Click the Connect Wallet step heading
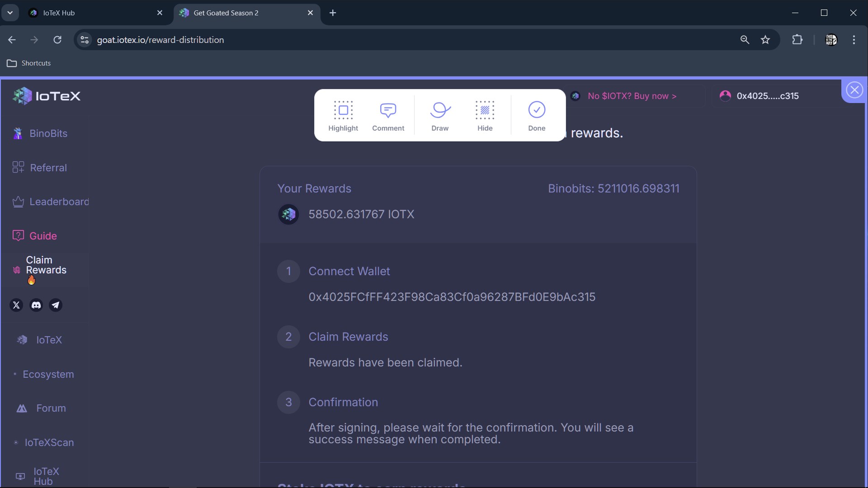Image resolution: width=868 pixels, height=488 pixels. coord(349,271)
